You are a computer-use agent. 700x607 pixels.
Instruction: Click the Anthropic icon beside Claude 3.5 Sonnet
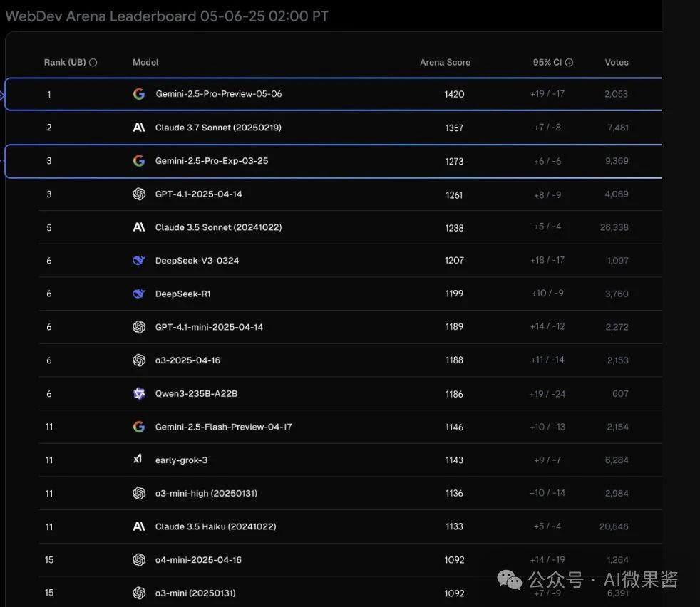(139, 227)
